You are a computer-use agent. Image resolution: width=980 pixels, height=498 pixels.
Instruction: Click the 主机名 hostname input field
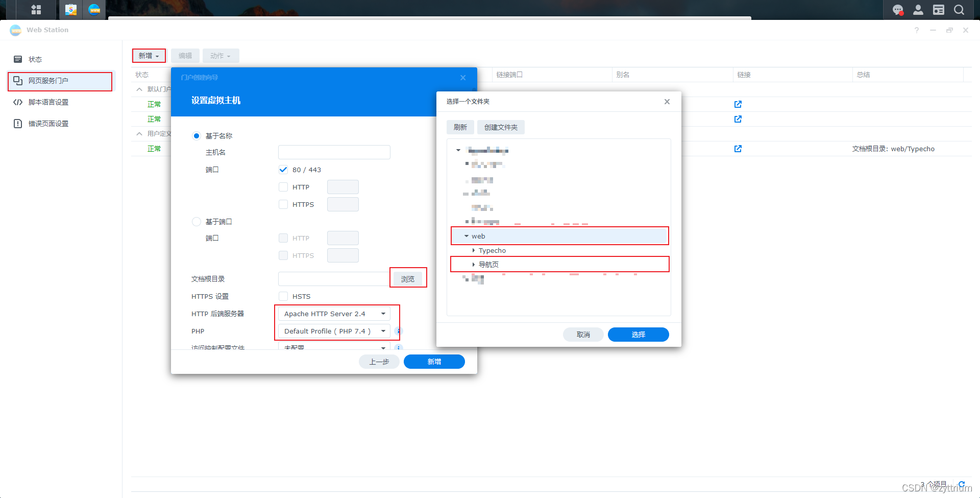(334, 152)
